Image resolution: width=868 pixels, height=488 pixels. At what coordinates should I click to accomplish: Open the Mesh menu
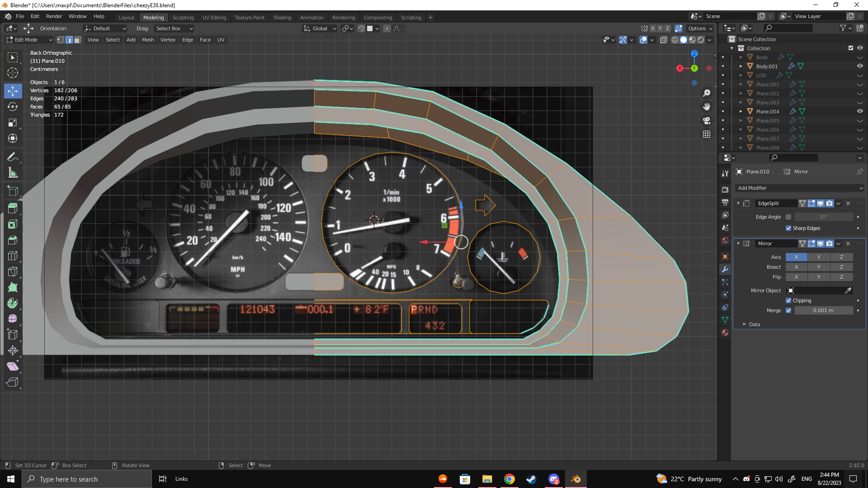click(x=148, y=40)
